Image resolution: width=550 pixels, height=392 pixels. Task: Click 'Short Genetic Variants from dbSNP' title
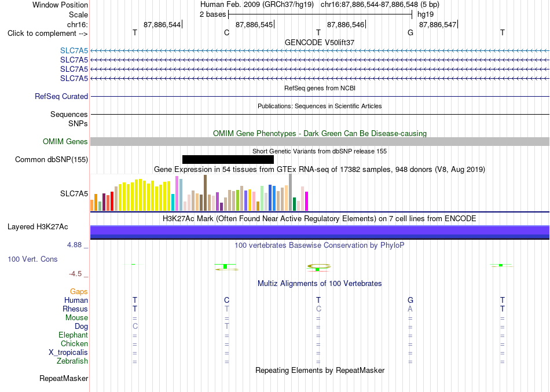coord(320,151)
